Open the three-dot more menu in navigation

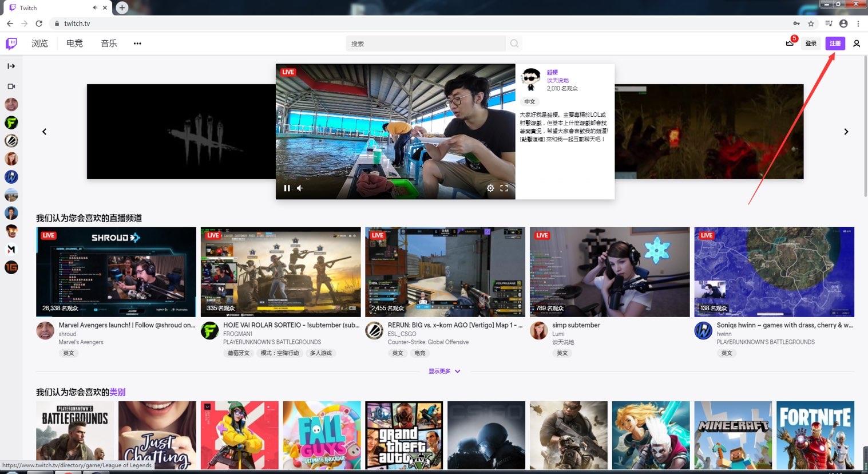[137, 44]
